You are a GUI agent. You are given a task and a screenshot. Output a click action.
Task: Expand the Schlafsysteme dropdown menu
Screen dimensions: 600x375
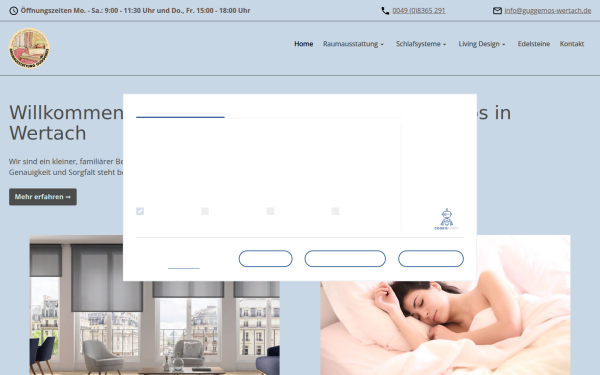pos(421,44)
